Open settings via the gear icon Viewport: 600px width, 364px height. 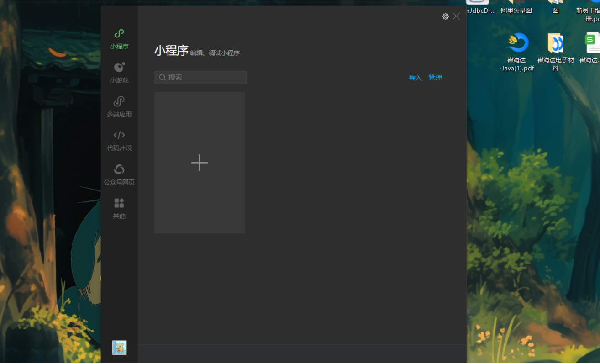point(446,16)
